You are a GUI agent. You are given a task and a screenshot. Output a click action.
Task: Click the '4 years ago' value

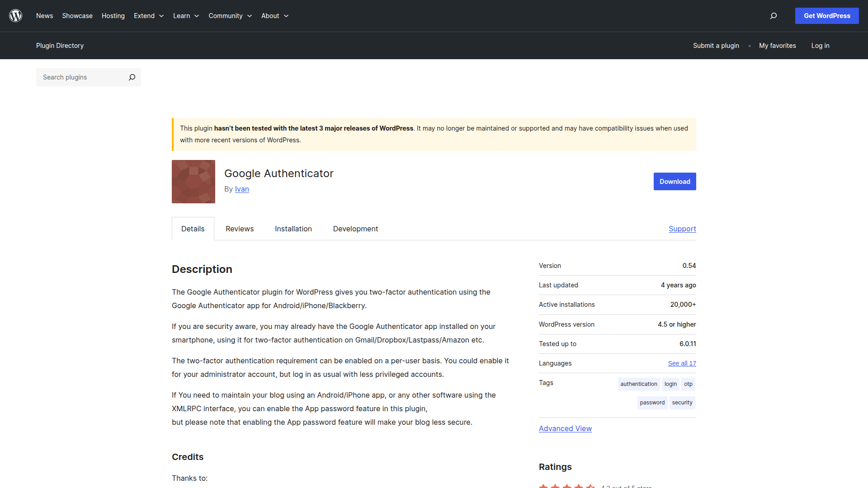point(678,285)
